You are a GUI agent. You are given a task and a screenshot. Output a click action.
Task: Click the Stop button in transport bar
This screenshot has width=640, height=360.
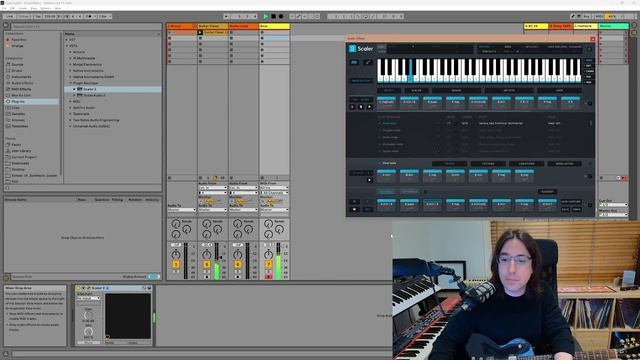(273, 16)
